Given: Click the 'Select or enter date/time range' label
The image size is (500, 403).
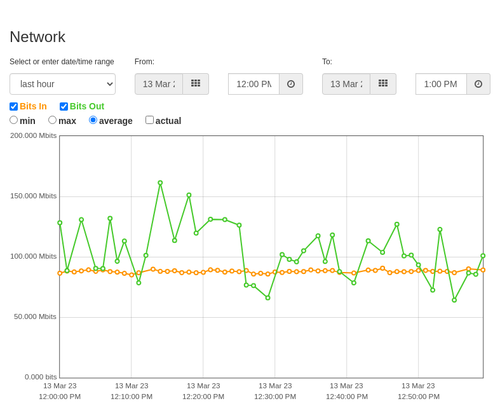Looking at the screenshot, I should [62, 62].
